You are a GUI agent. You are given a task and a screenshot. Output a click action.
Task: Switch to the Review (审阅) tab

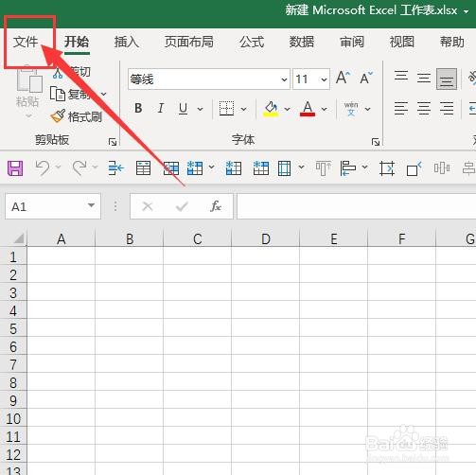pos(352,42)
